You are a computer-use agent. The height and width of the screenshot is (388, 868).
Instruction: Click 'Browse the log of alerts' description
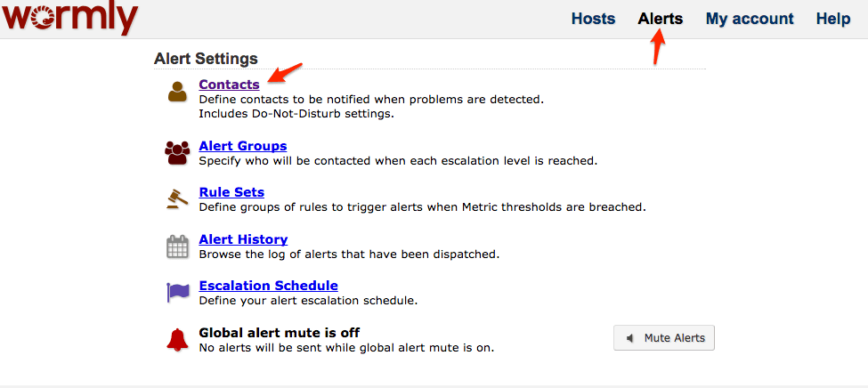pyautogui.click(x=349, y=255)
